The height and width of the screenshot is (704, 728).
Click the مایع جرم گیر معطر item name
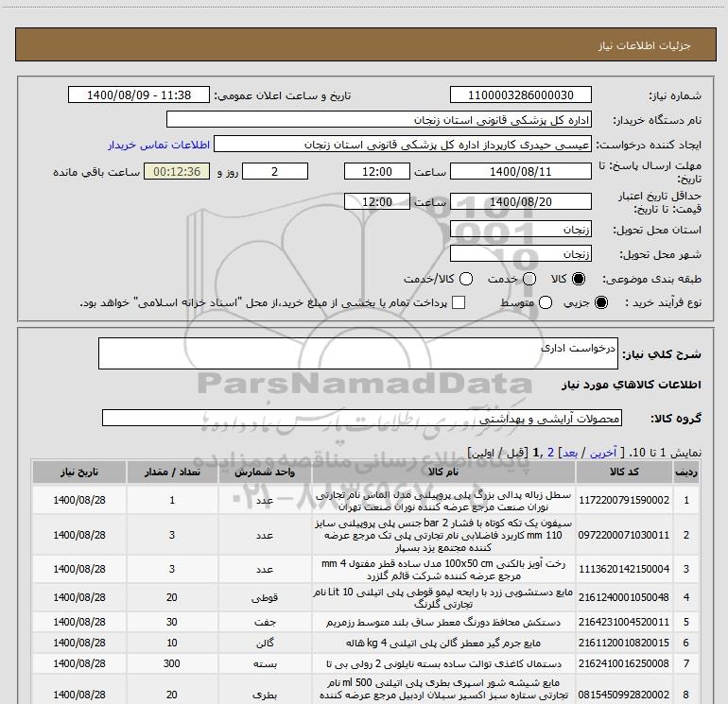443,644
